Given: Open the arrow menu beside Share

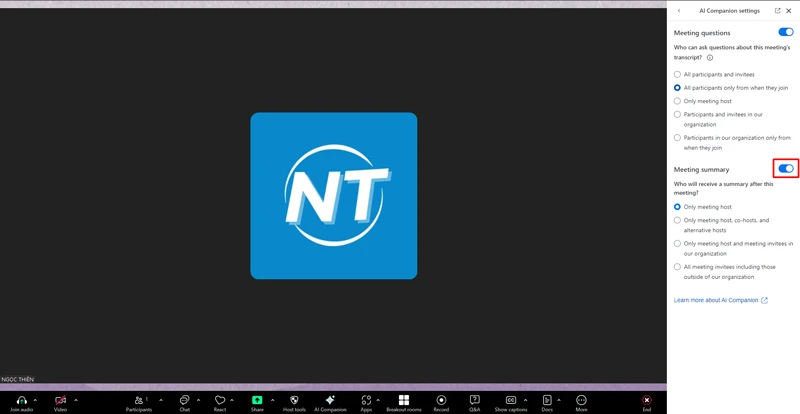Looking at the screenshot, I should pos(272,400).
